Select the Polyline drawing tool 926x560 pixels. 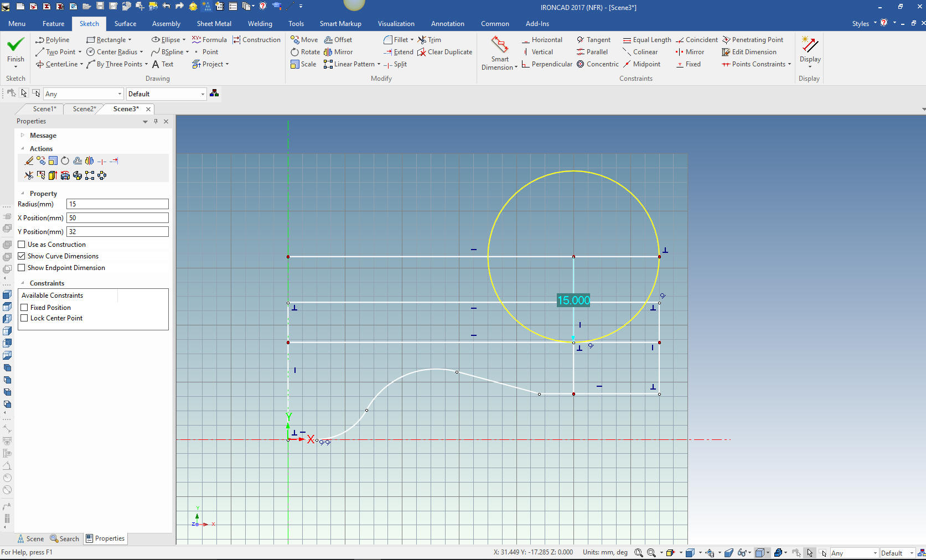click(x=53, y=40)
